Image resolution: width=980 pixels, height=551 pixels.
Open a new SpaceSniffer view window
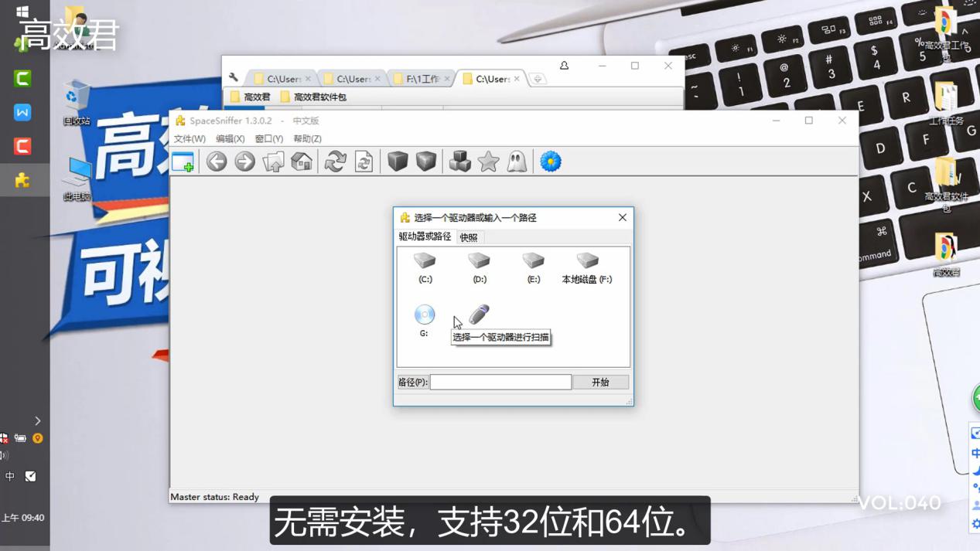pos(185,162)
